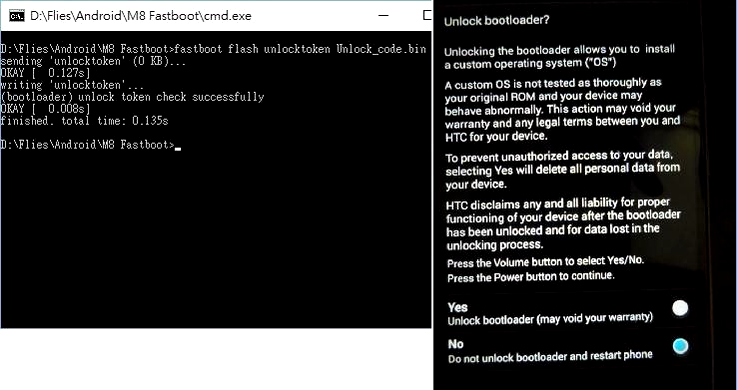This screenshot has height=390, width=737.
Task: Open the cmd.exe system menu icon
Action: coord(17,16)
